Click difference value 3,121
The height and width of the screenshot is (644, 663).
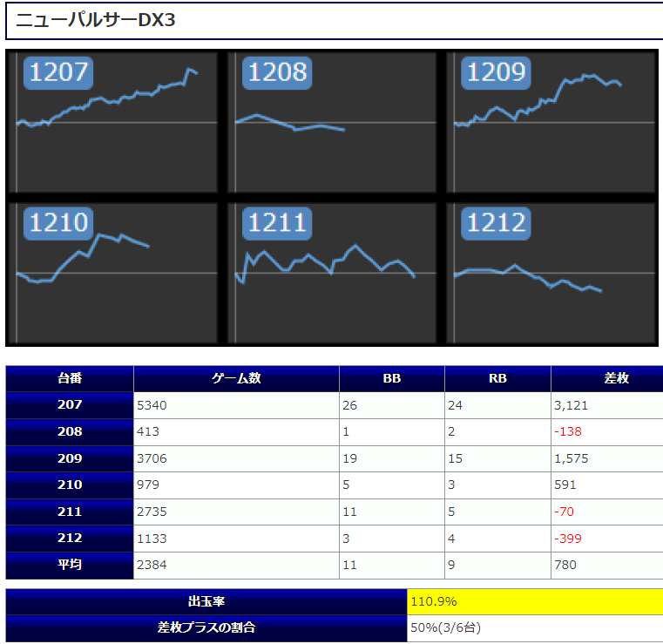(607, 405)
